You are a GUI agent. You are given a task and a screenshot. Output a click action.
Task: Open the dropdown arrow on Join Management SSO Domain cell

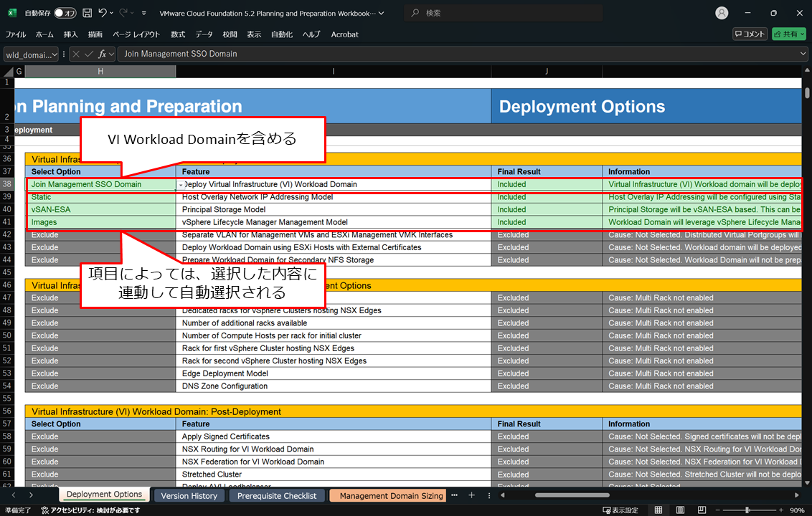(181, 185)
